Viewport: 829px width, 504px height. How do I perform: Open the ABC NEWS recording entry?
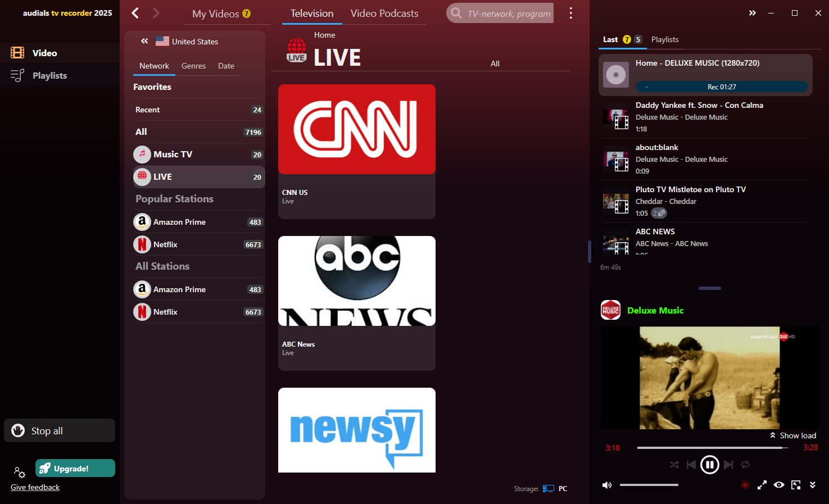click(705, 240)
